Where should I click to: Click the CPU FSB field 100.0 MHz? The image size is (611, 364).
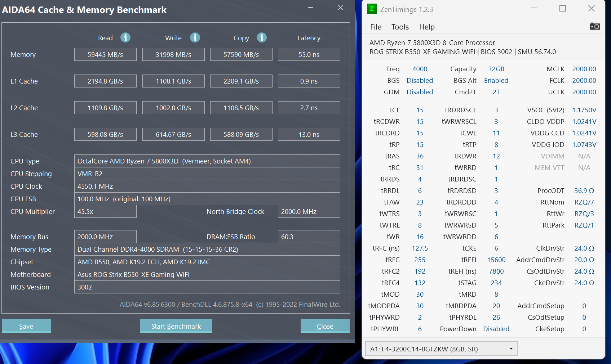[x=207, y=199]
